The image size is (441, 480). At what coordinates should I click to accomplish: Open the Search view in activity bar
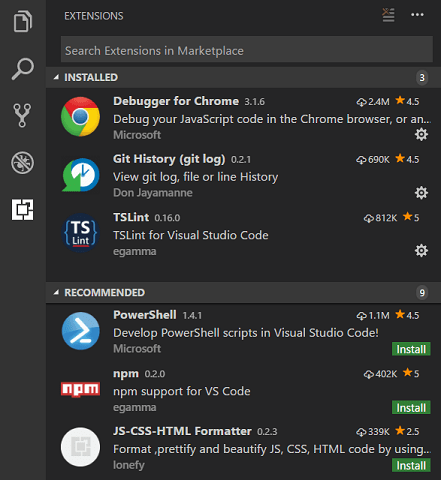coord(23,69)
